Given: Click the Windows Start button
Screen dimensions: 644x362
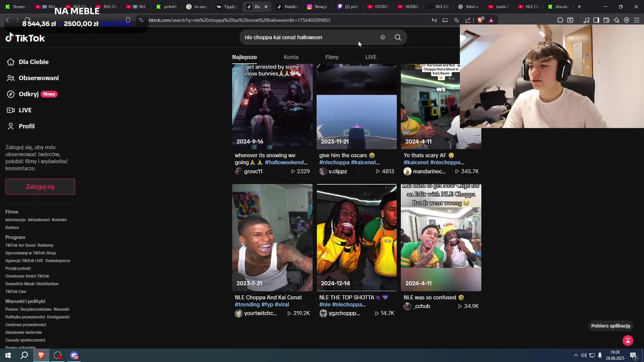Looking at the screenshot, I should tap(8, 355).
